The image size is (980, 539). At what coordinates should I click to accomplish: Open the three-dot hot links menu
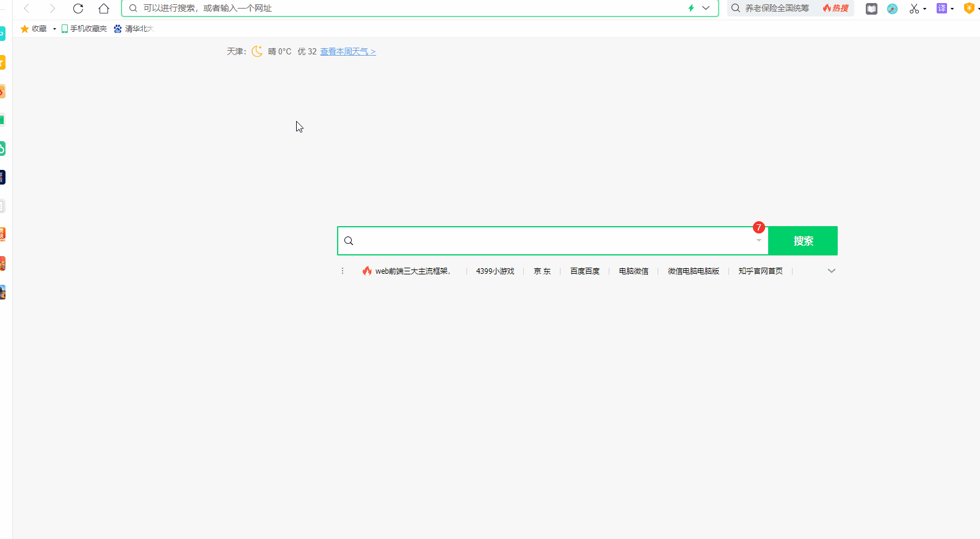(343, 271)
